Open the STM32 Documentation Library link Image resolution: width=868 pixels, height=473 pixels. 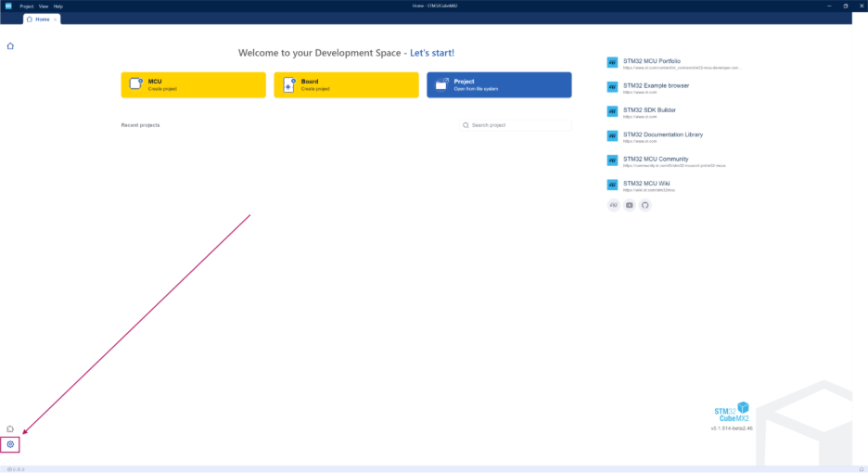tap(663, 134)
